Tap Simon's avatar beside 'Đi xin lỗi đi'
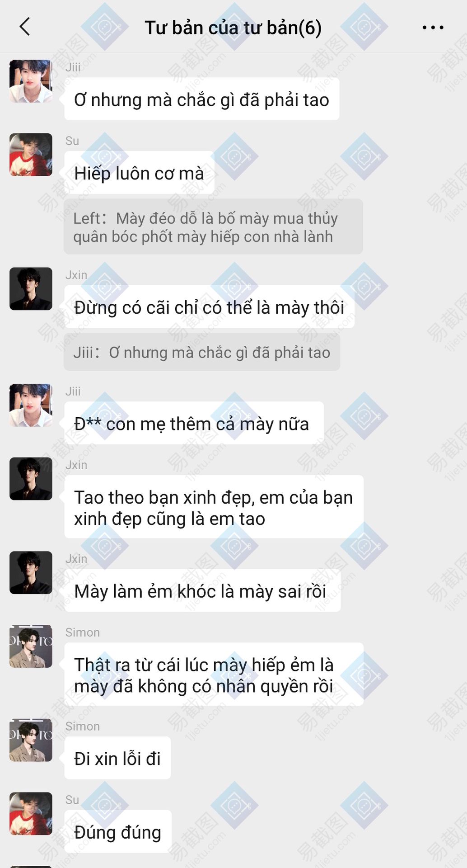467x868 pixels. pyautogui.click(x=31, y=740)
